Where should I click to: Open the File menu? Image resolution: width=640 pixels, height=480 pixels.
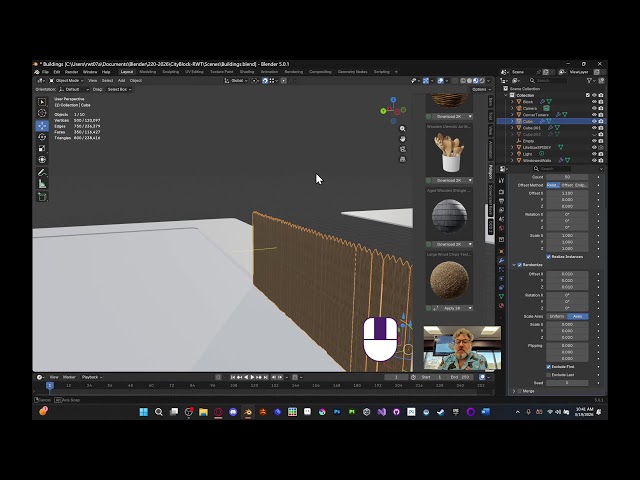[45, 72]
